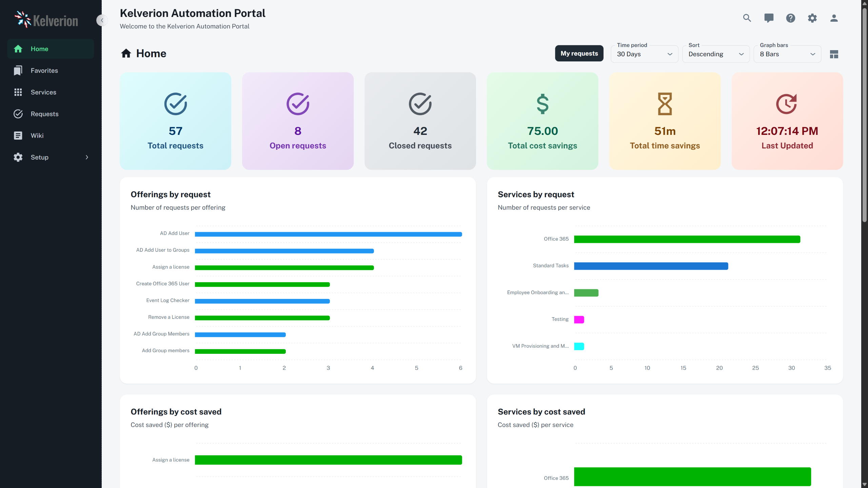Image resolution: width=868 pixels, height=488 pixels.
Task: Open the chat messages icon
Action: 769,18
